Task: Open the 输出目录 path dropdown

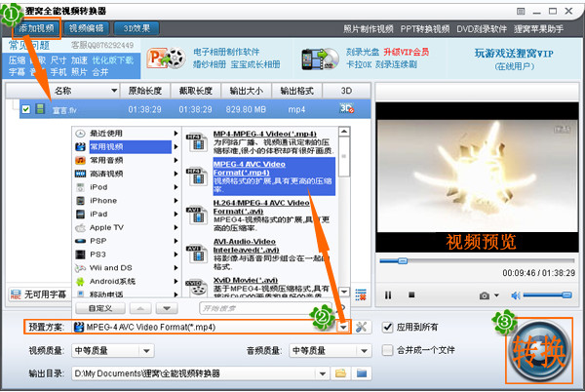Action: point(323,373)
